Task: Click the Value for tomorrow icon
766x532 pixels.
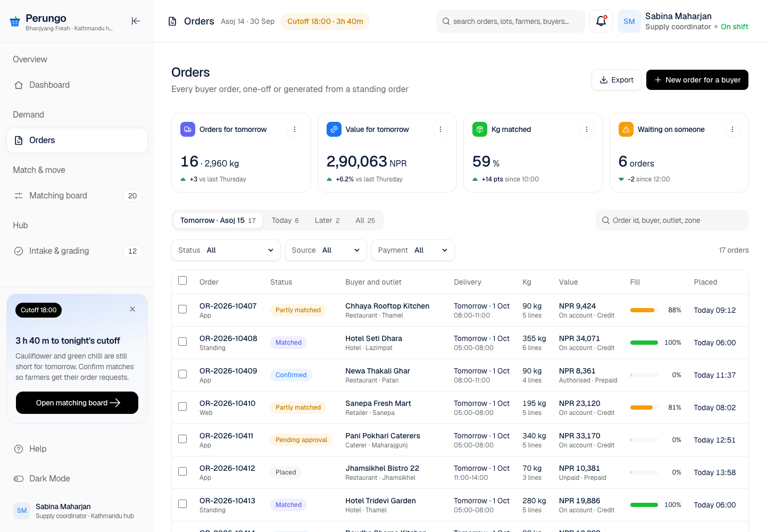Action: [334, 129]
